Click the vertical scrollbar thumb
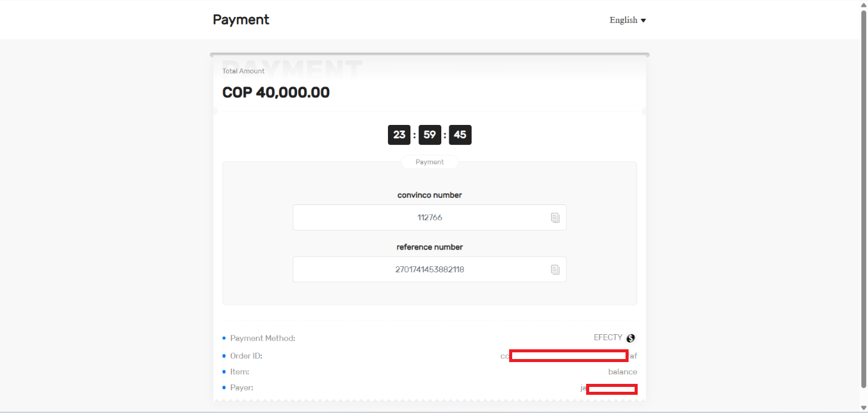Screen dimensions: 868x413 tap(863, 198)
